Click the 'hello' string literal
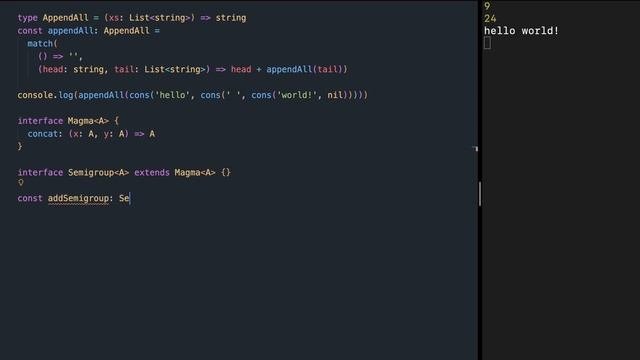This screenshot has width=640, height=360. [172, 95]
